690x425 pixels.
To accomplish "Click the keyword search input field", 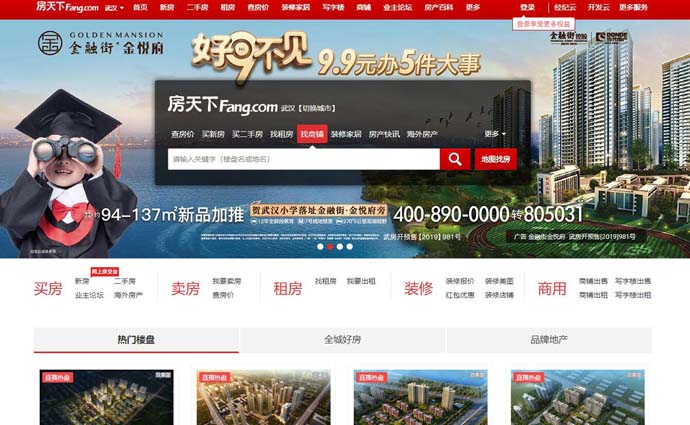I will [x=304, y=159].
